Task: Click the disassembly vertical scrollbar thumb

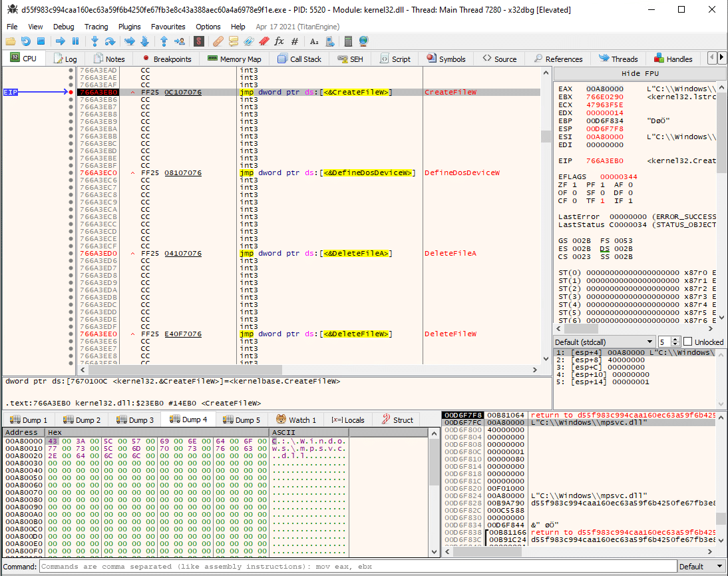Action: click(x=546, y=137)
